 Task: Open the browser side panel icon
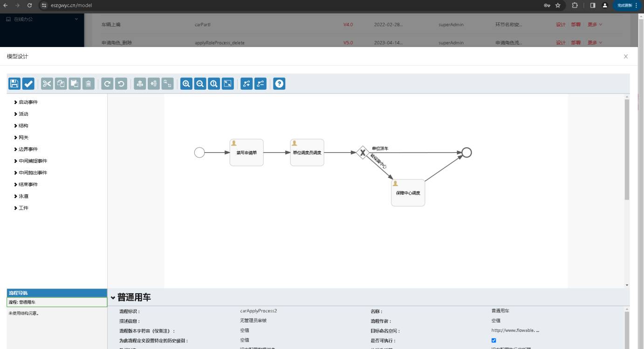(x=593, y=5)
